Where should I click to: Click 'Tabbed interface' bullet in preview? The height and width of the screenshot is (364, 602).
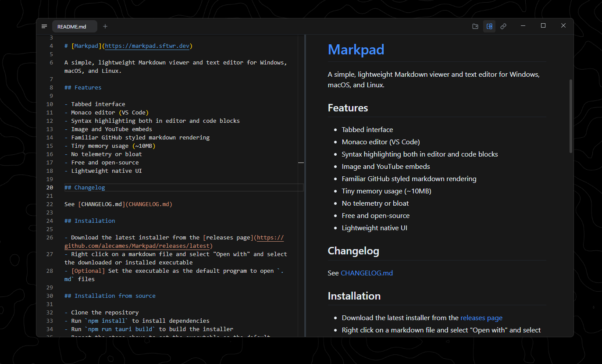tap(367, 129)
